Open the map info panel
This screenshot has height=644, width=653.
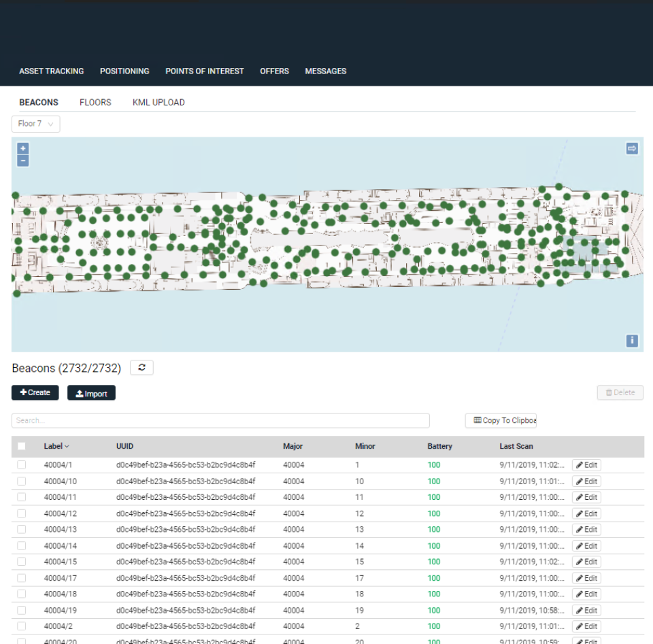632,340
